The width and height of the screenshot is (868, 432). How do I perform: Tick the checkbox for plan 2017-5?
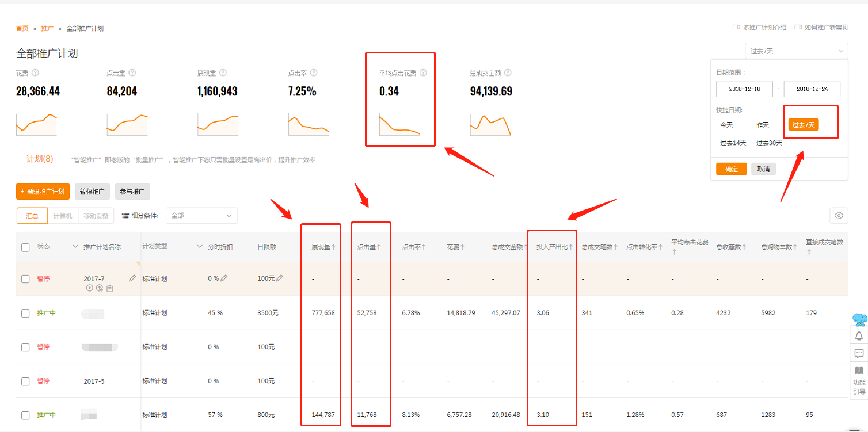pos(25,381)
